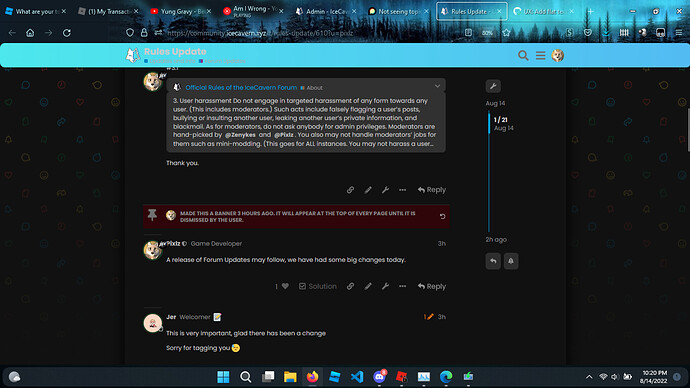Reply to the Forum Updates post
Screen dimensions: 690x388
pos(432,286)
